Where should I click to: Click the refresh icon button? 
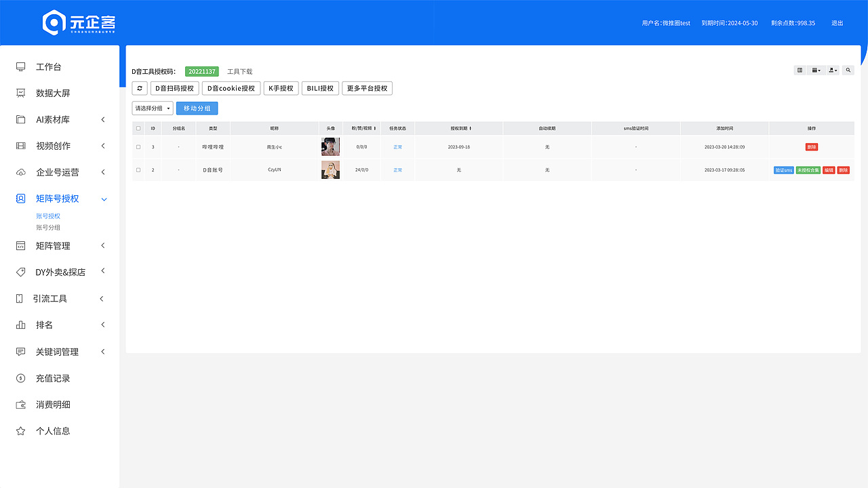pyautogui.click(x=139, y=88)
